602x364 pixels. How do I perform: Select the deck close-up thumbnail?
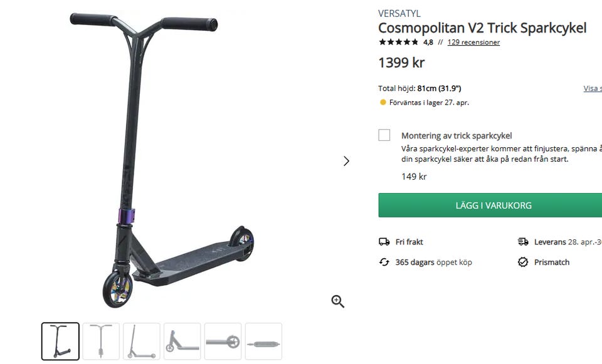click(x=182, y=341)
